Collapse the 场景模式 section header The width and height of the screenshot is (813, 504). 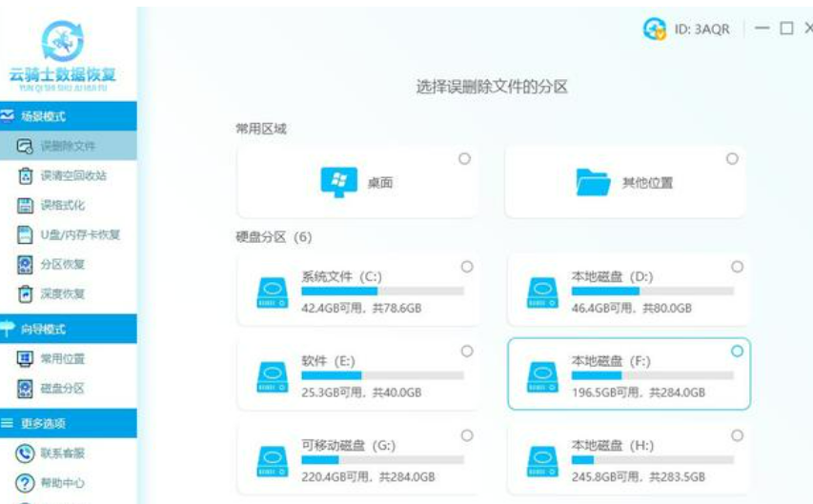(68, 116)
